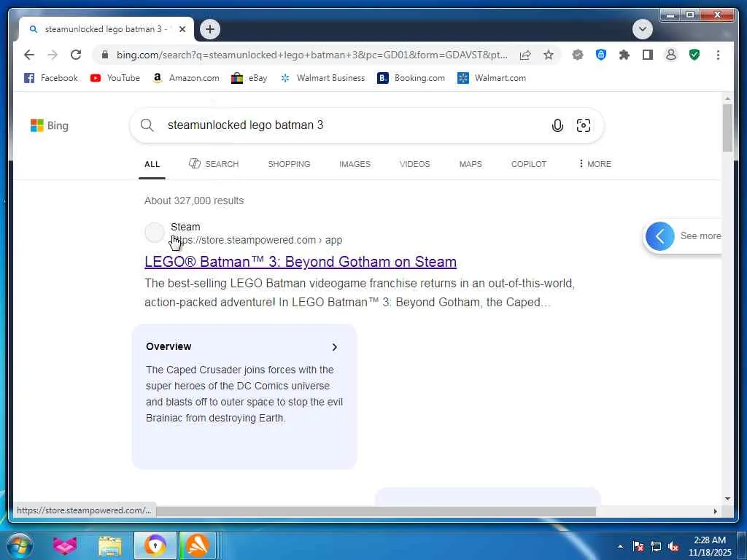Show hidden system tray icons

coord(620,546)
